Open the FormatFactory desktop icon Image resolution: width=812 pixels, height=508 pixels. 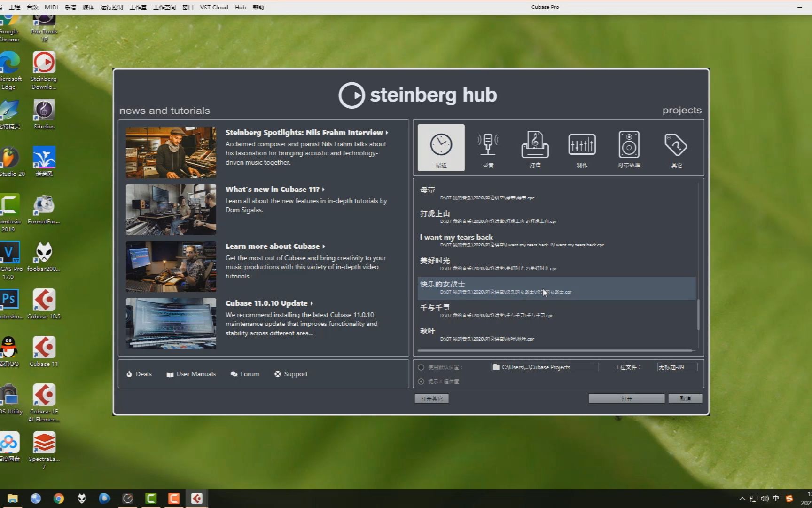click(x=44, y=209)
